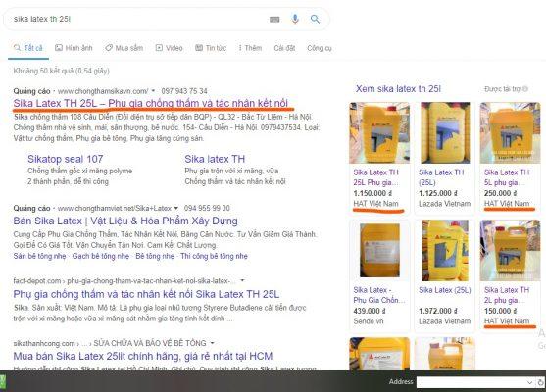Click the refresh icon beside Address bar
The image size is (546, 392).
coord(540,382)
